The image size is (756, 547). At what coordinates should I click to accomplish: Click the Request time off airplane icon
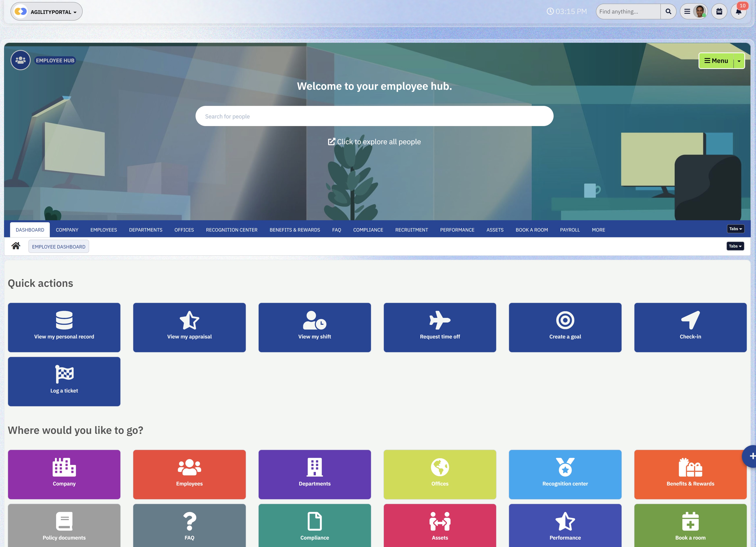[x=440, y=320]
